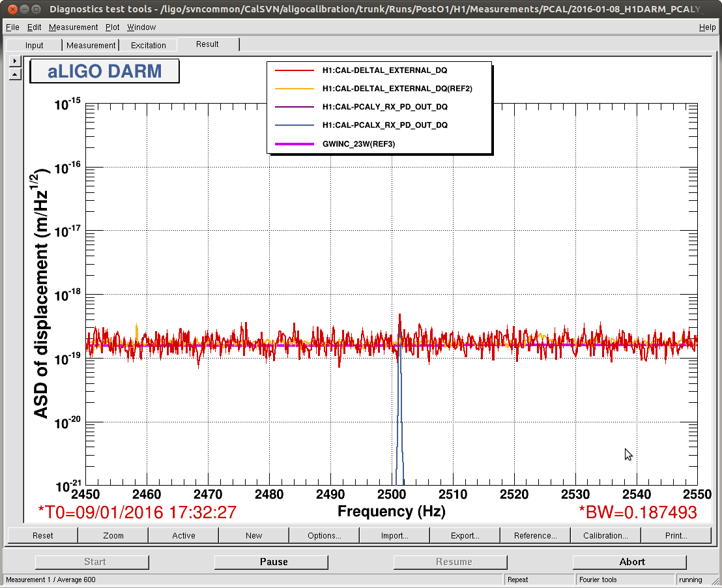Click the Reset plot button
The image size is (722, 588).
42,535
